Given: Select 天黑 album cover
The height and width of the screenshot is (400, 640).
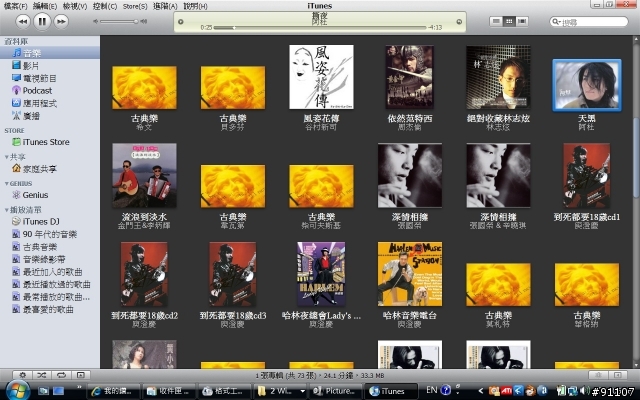Looking at the screenshot, I should point(587,85).
